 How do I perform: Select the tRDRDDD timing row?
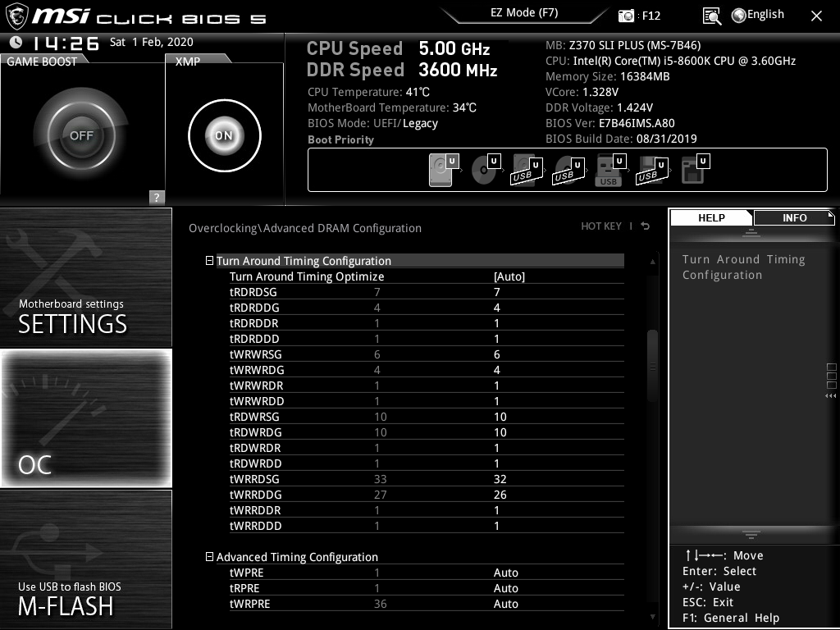427,339
